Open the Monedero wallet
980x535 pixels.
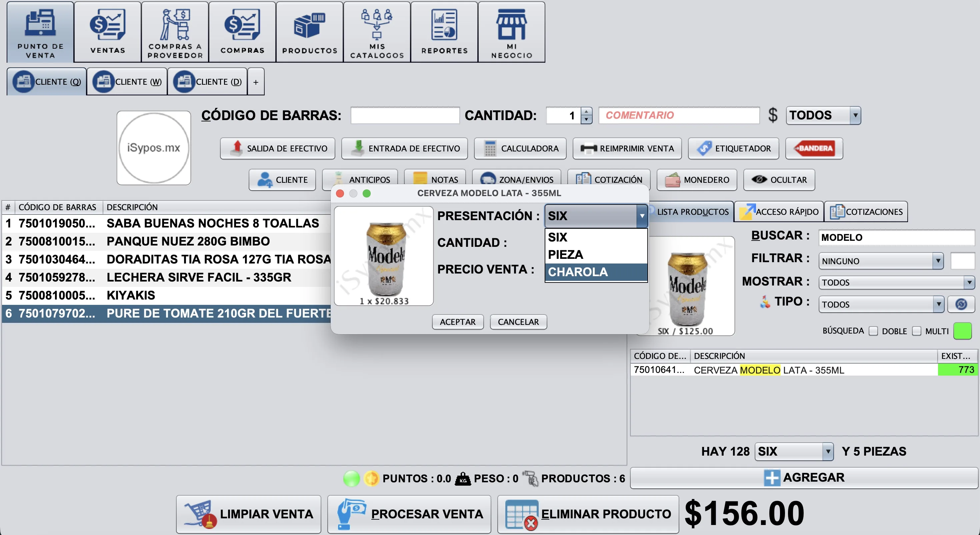(697, 180)
